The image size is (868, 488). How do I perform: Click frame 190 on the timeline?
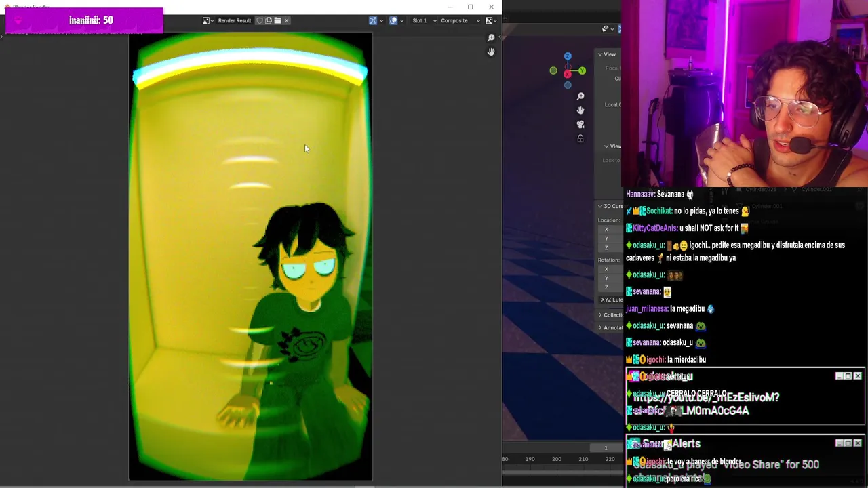click(530, 459)
